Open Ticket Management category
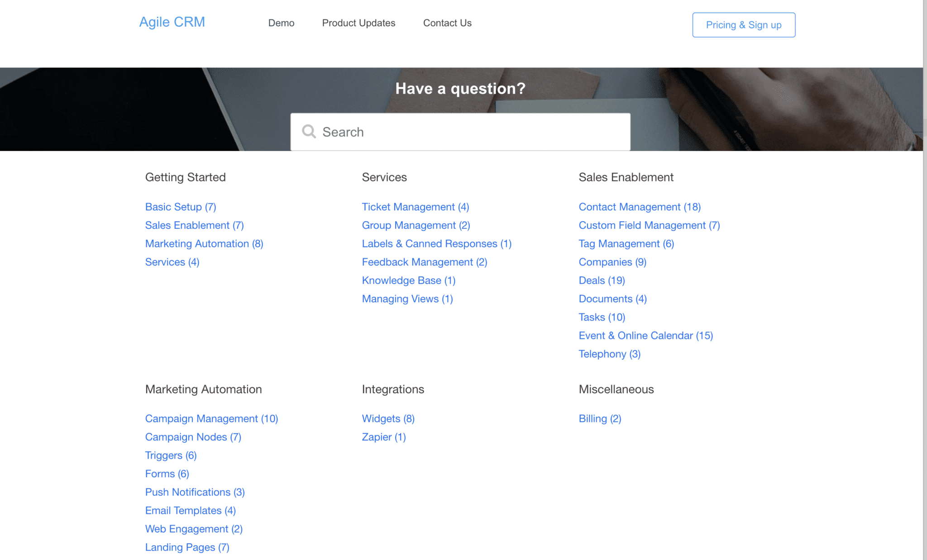 (415, 207)
